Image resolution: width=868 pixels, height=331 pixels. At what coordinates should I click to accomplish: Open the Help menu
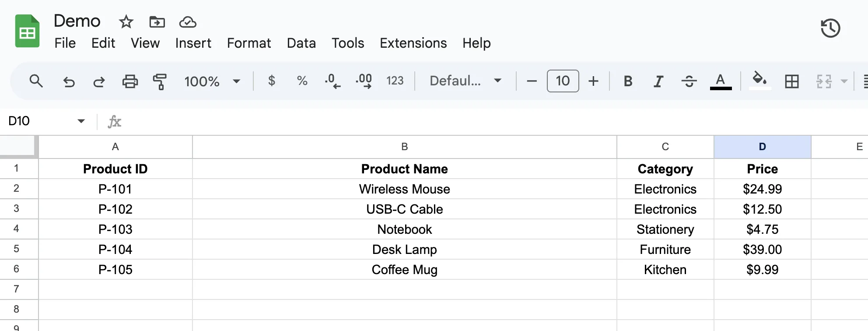pos(477,43)
